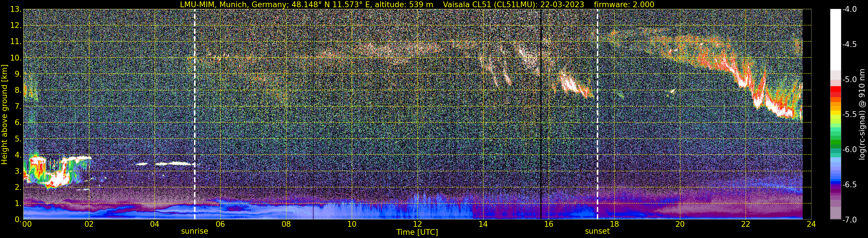Image resolution: width=868 pixels, height=238 pixels.
Task: Click the height axis tick "13."
Action: (x=16, y=10)
